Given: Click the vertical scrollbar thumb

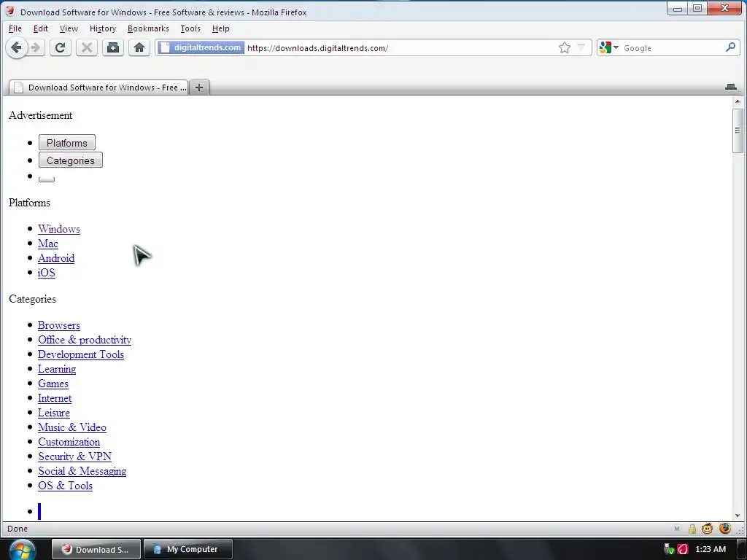Looking at the screenshot, I should coord(738,131).
